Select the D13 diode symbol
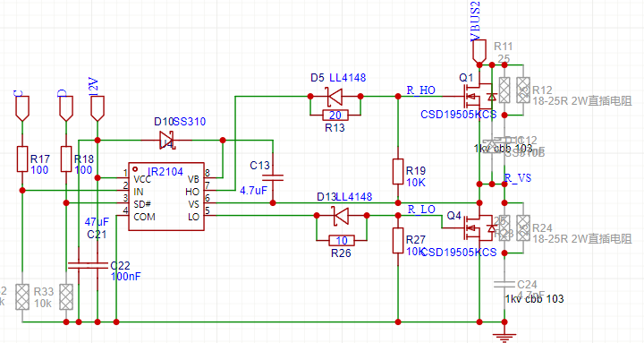 point(342,216)
